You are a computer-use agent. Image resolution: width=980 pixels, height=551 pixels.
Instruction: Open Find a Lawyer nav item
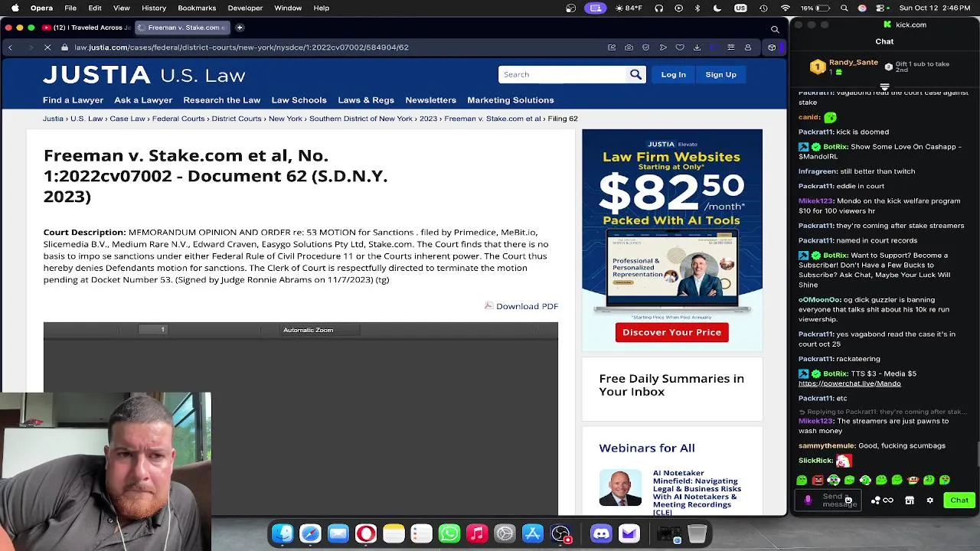73,100
